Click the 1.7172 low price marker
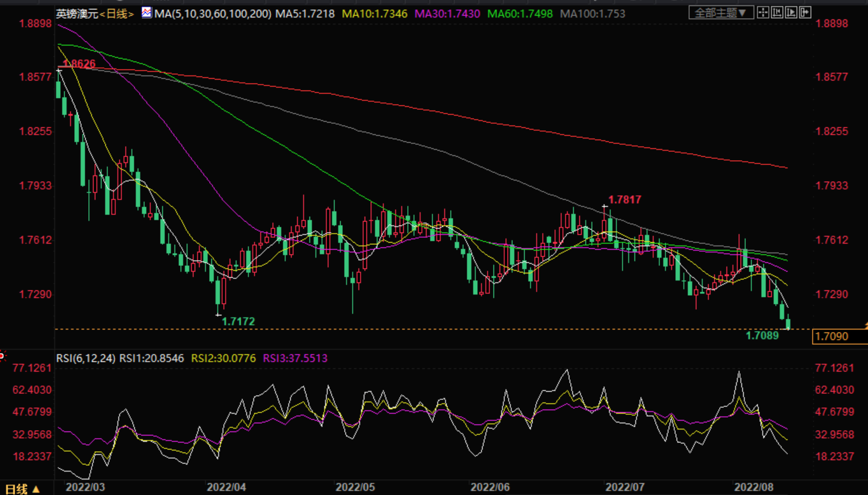The image size is (868, 495). click(238, 321)
